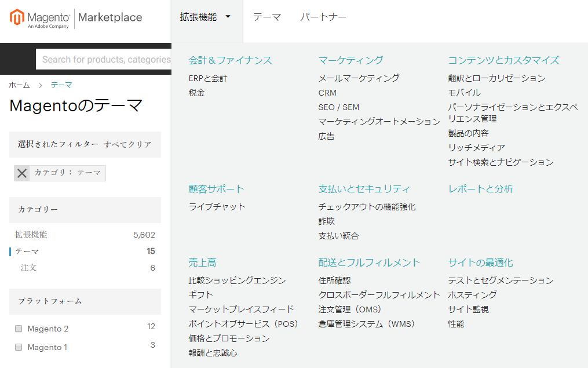Open 顧客サポート menu heading
This screenshot has width=588, height=368.
tap(216, 189)
